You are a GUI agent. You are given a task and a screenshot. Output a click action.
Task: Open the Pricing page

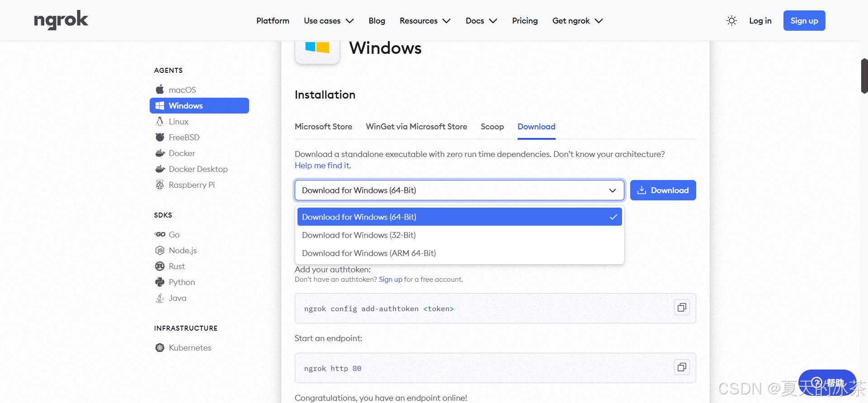[525, 21]
